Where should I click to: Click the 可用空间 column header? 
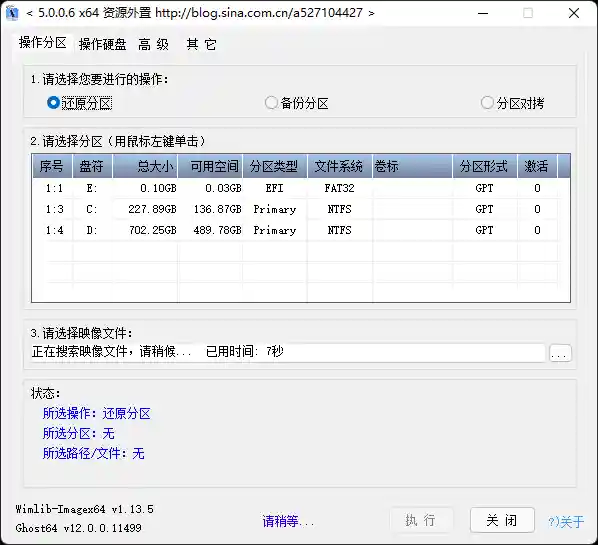tap(210, 166)
